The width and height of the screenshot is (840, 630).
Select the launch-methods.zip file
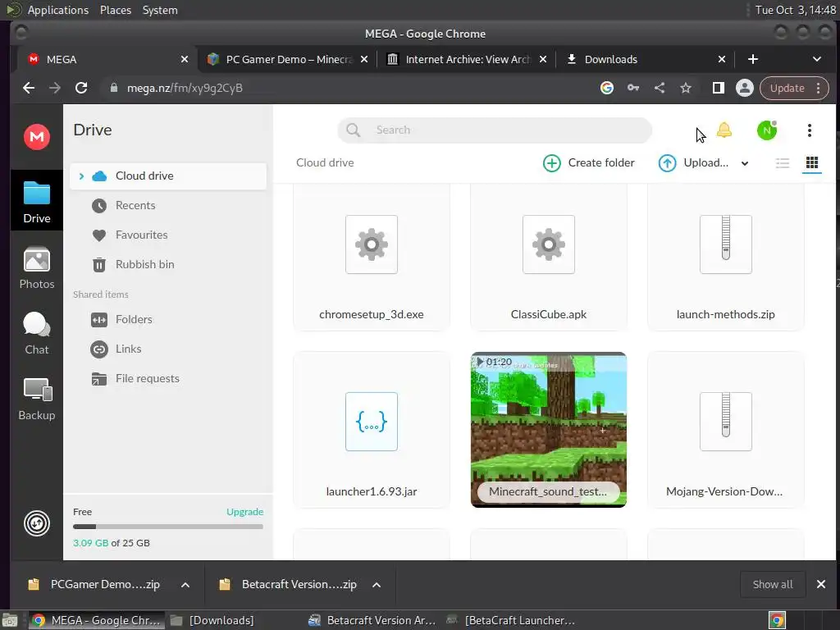click(725, 257)
